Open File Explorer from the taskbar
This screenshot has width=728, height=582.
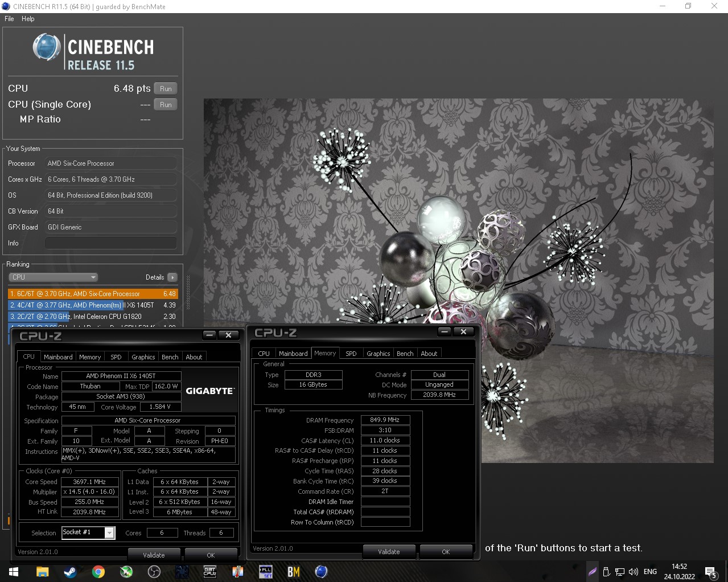pos(43,572)
